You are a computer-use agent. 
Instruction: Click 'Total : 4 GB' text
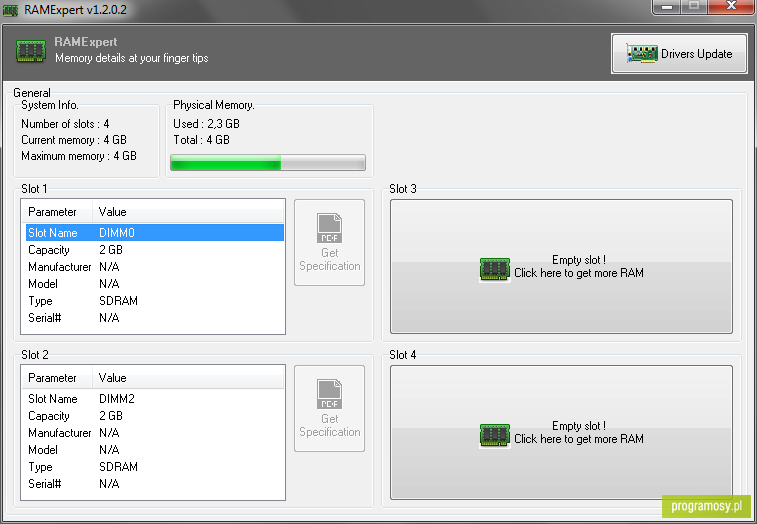[x=201, y=140]
